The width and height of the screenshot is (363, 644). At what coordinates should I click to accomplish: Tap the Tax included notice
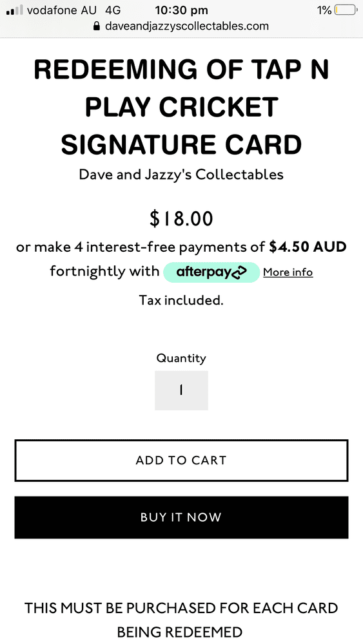[x=181, y=300]
